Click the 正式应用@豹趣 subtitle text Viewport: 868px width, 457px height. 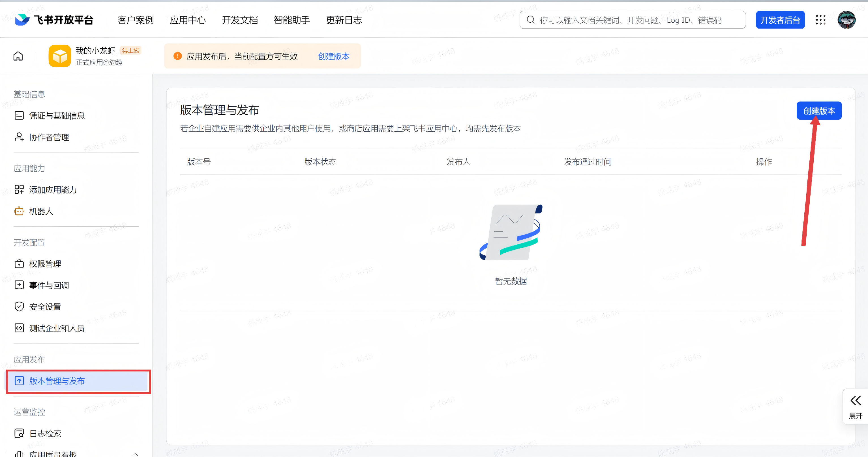click(99, 62)
